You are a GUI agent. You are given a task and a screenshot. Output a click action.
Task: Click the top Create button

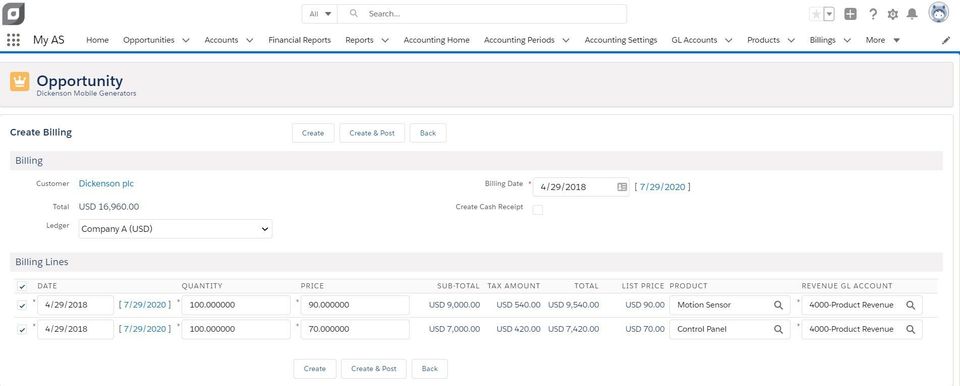(x=313, y=133)
